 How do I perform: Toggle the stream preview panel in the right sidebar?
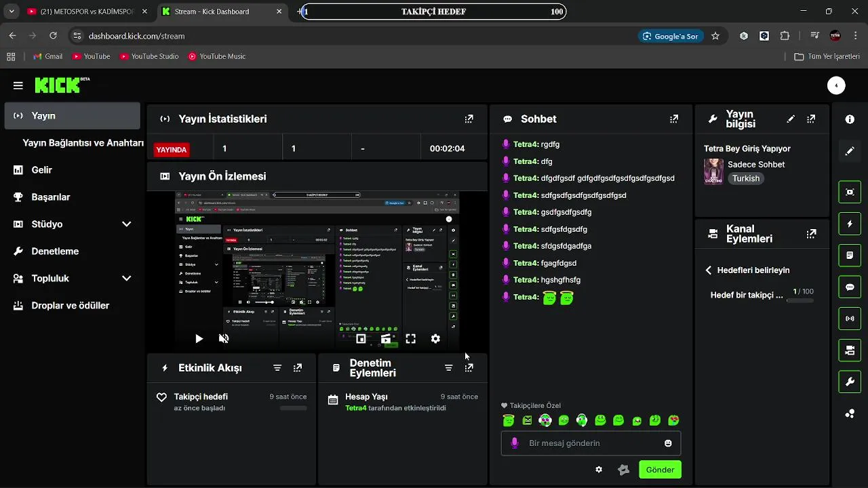click(850, 192)
